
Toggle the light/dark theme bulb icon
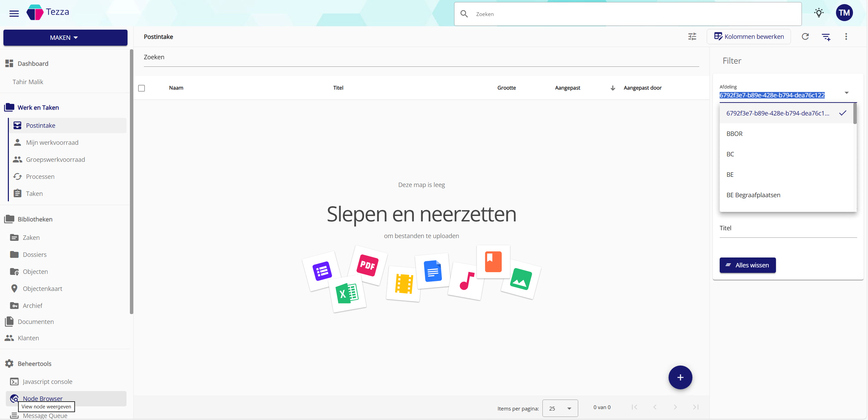819,13
